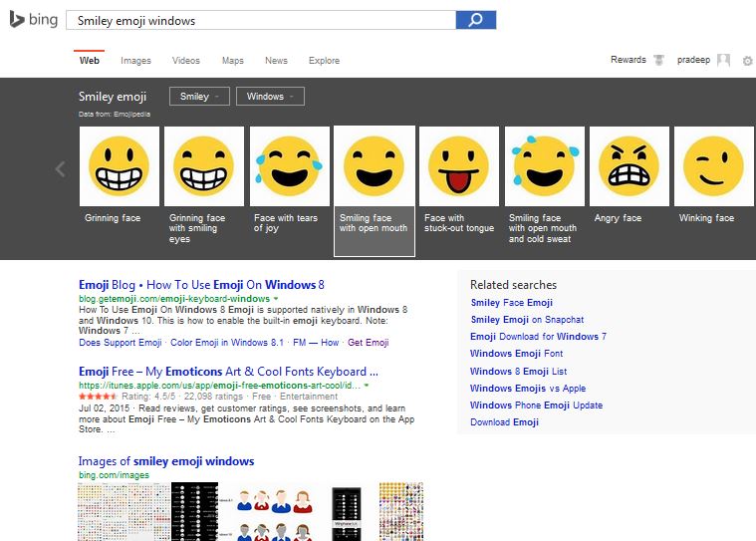The width and height of the screenshot is (756, 541).
Task: Open the 'FM — How' sublink
Action: tap(316, 343)
